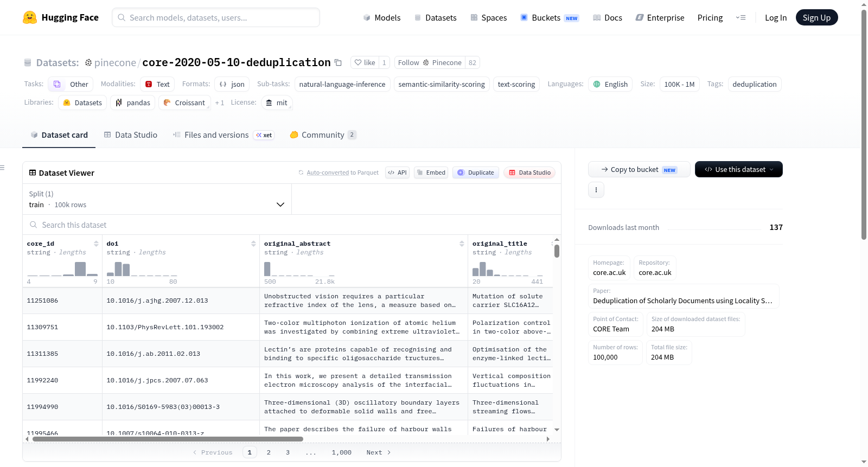Open Data Studio from viewer toolbar
Screen dimensions: 868x467
529,172
